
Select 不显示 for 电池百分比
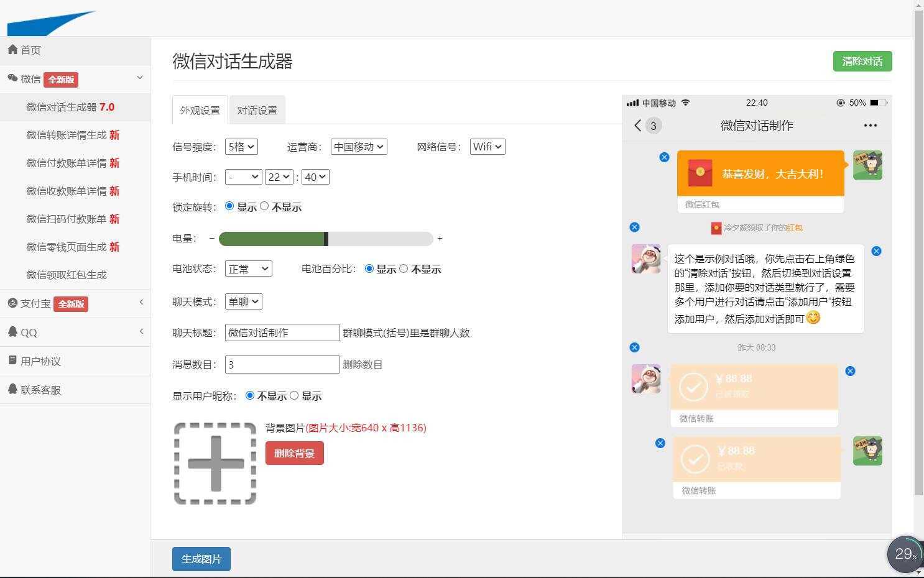404,268
